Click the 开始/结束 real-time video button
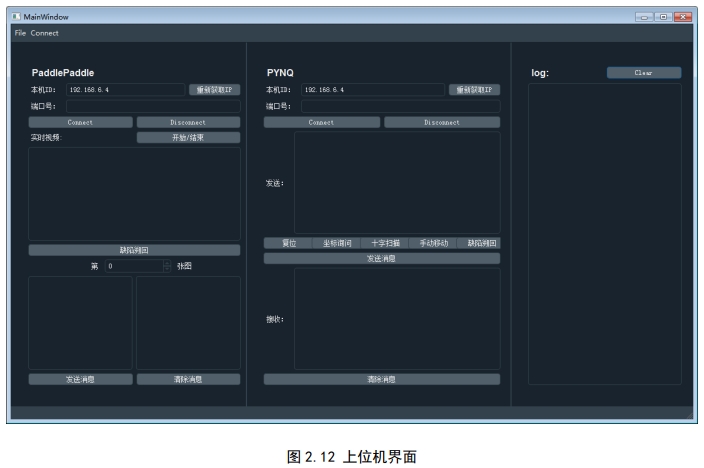The width and height of the screenshot is (704, 468). (x=188, y=138)
